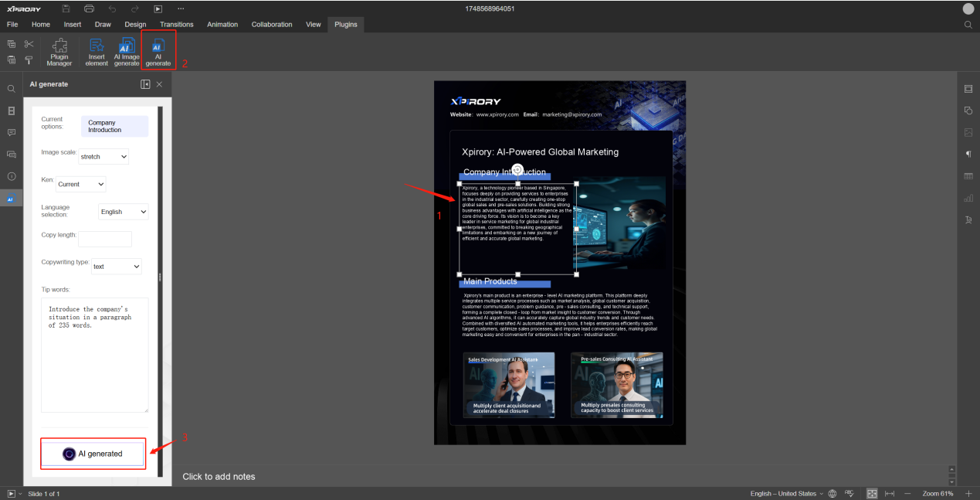Open the Copywriting type dropdown
The height and width of the screenshot is (500, 980).
tap(116, 267)
